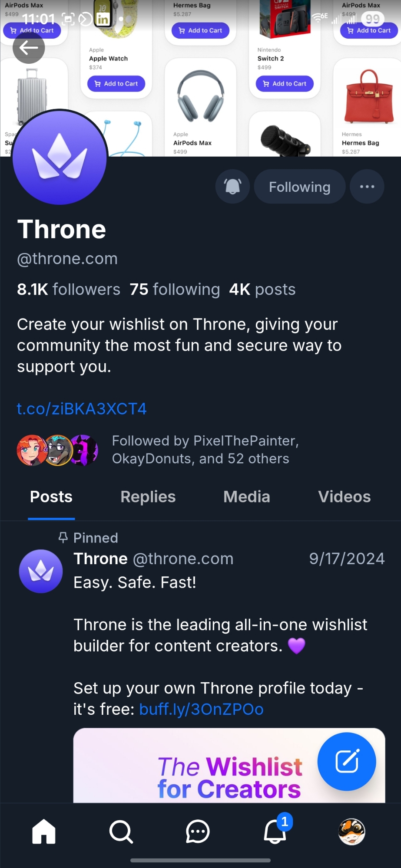Tap Throne's avatar on pinned post

pos(41,571)
